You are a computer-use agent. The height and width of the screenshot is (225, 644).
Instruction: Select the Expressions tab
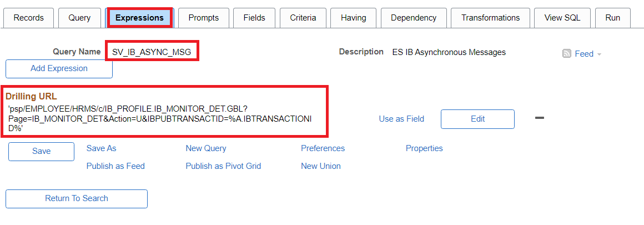[x=139, y=18]
